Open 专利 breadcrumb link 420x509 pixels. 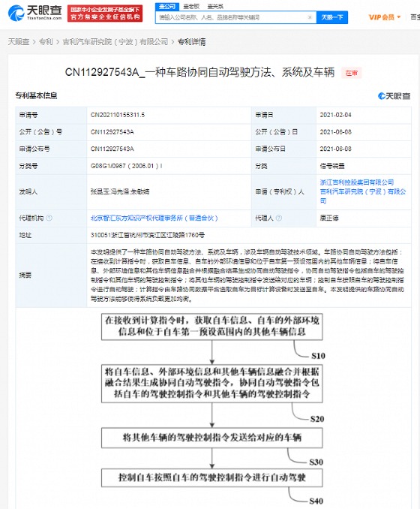point(46,42)
